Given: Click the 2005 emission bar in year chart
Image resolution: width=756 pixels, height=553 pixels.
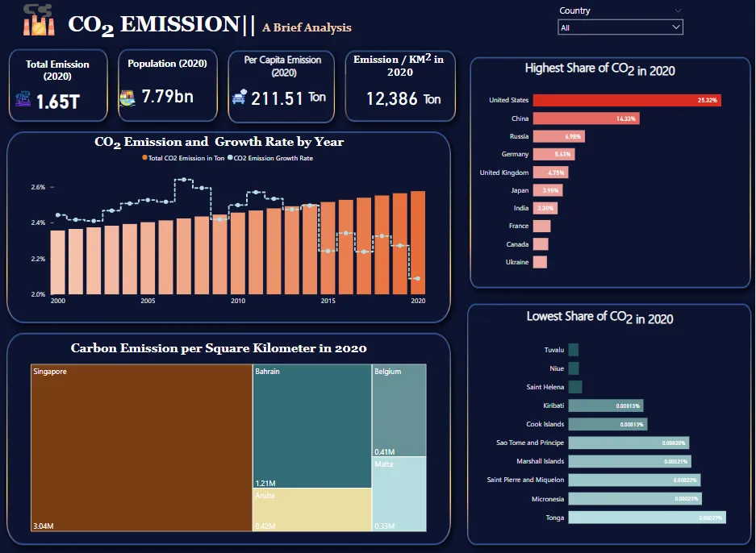Looking at the screenshot, I should coord(148,258).
